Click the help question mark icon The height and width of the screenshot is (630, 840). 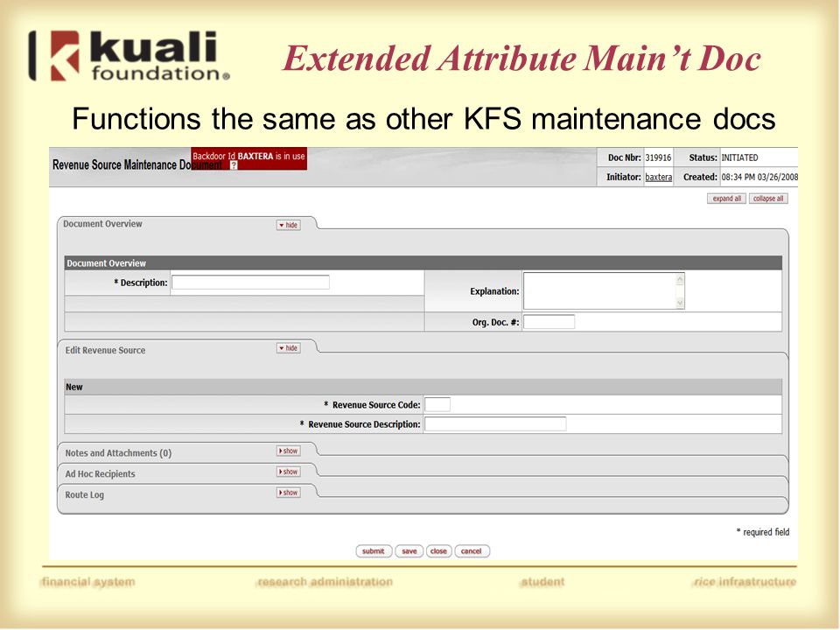(234, 165)
